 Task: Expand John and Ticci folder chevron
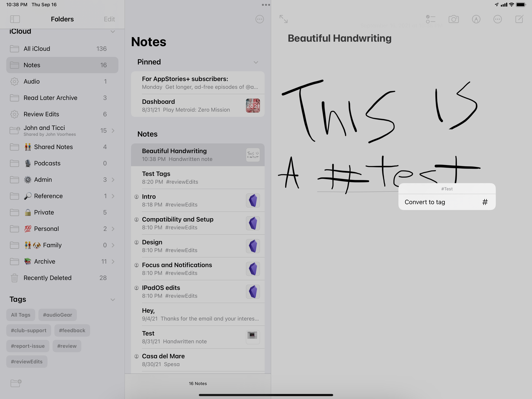click(x=113, y=130)
